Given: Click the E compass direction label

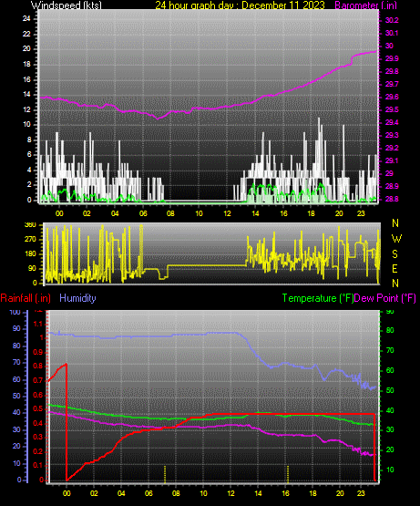Looking at the screenshot, I should point(394,268).
